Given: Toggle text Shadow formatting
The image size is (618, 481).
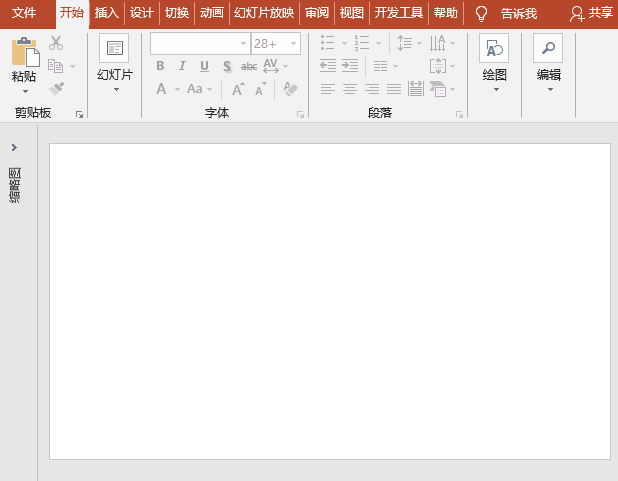Looking at the screenshot, I should (227, 66).
